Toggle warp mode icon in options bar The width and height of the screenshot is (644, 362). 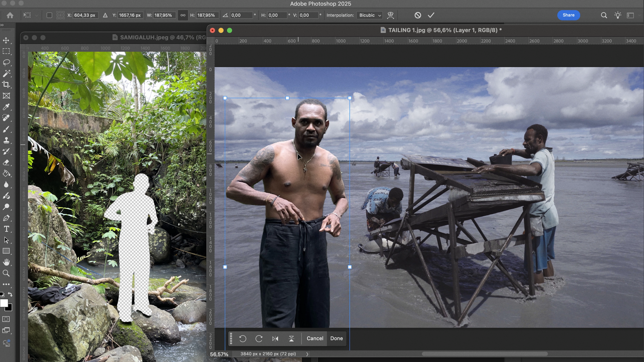[x=390, y=15]
